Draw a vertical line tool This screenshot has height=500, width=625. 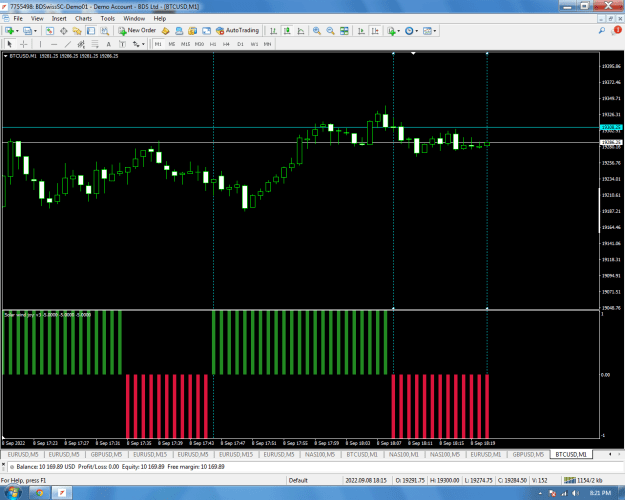[x=40, y=44]
